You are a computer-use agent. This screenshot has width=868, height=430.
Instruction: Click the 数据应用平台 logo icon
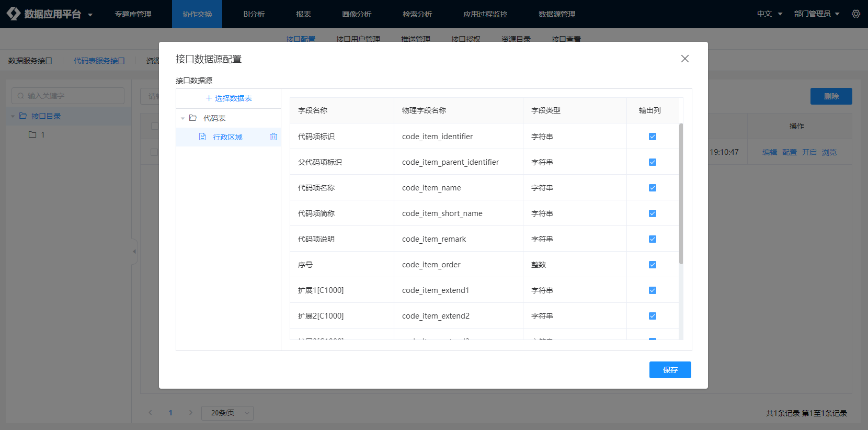coord(14,14)
